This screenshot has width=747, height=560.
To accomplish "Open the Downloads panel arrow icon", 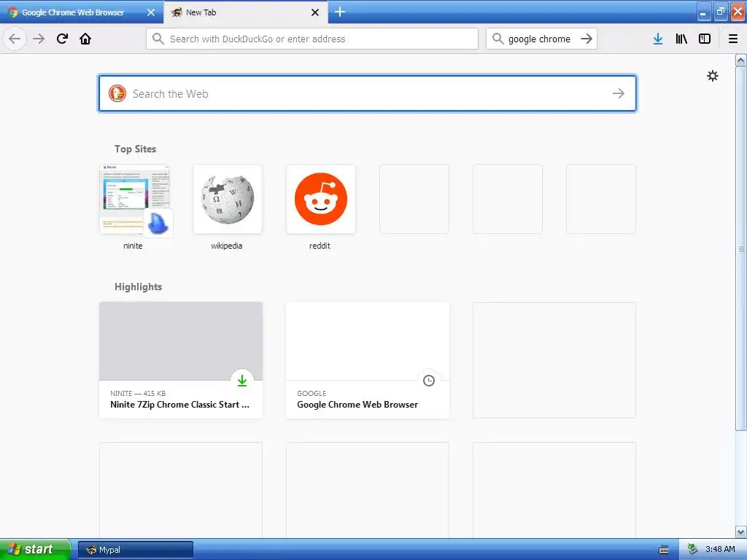I will (x=658, y=39).
